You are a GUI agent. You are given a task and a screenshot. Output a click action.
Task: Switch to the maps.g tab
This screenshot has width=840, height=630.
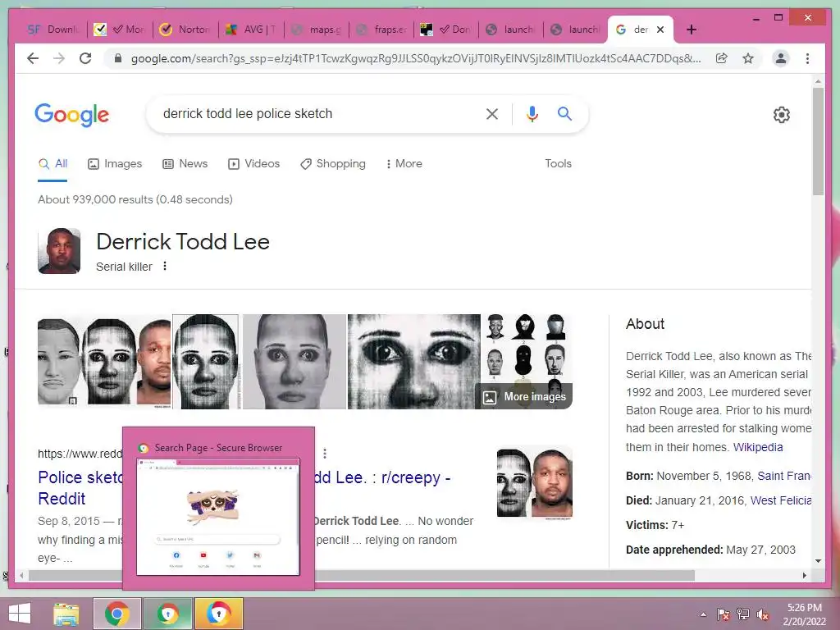(316, 30)
